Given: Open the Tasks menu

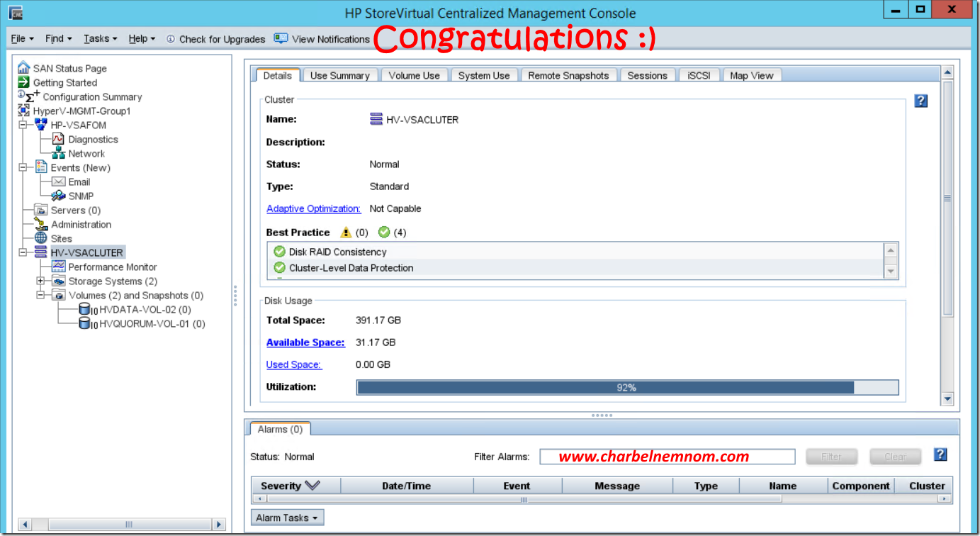Looking at the screenshot, I should pyautogui.click(x=101, y=39).
